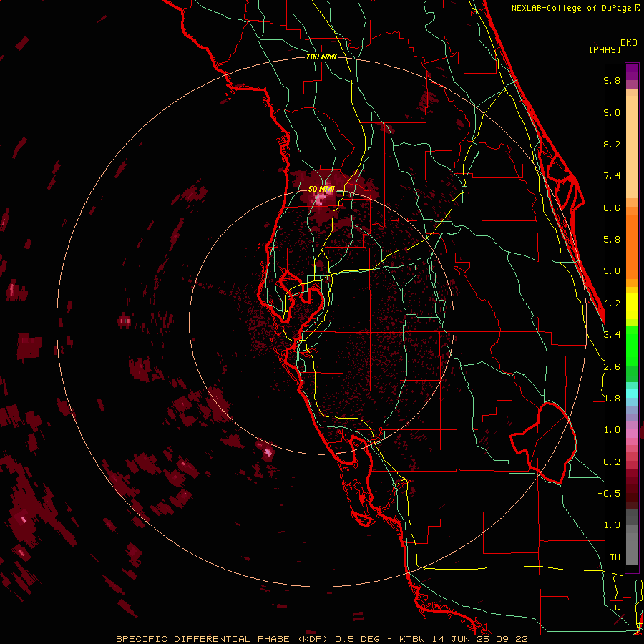Click the 6.6 scale value
The width and height of the screenshot is (644, 644).
coord(612,208)
